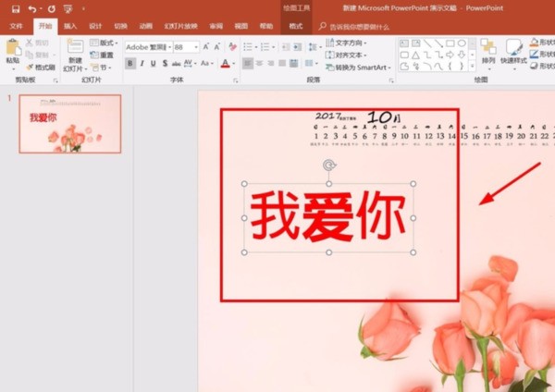Select the Arc shape in gallery

427,67
